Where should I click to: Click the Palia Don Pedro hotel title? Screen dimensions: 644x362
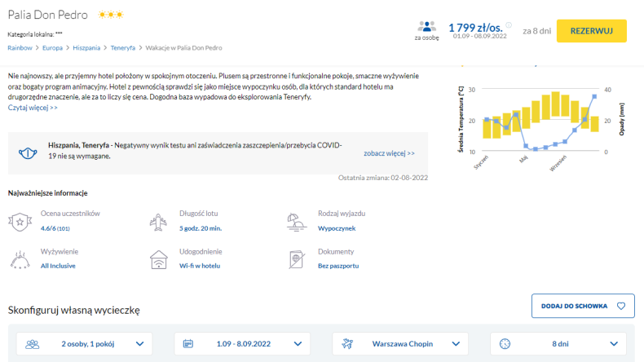click(x=47, y=15)
